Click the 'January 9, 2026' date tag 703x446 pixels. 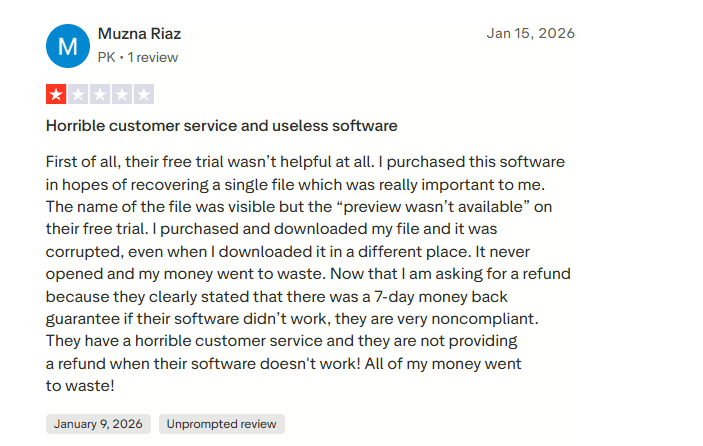coord(98,424)
